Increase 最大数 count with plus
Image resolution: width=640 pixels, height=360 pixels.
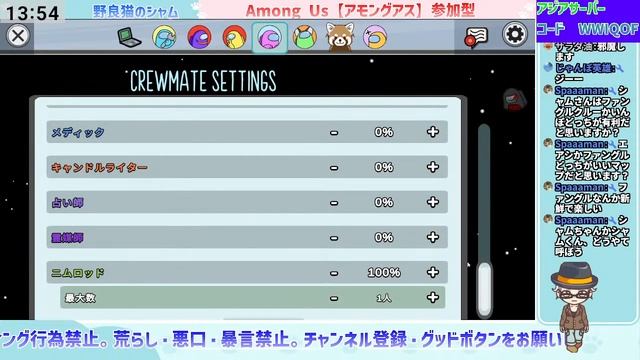click(433, 298)
